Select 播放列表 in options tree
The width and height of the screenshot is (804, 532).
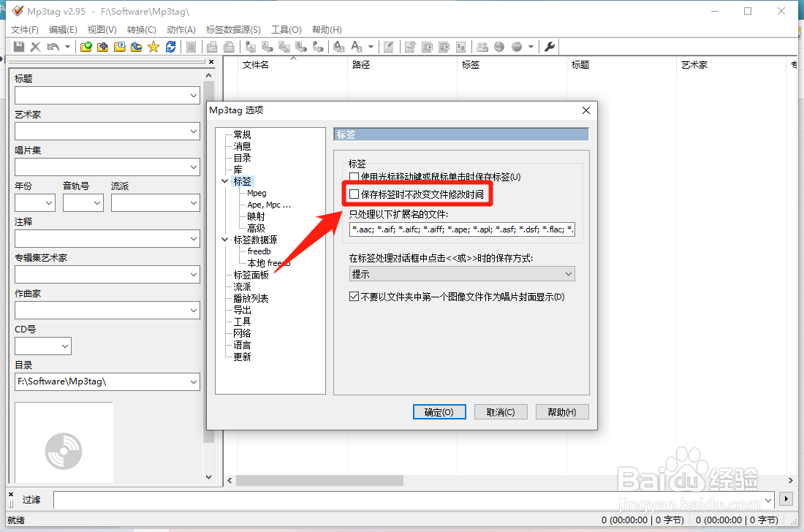pos(251,298)
